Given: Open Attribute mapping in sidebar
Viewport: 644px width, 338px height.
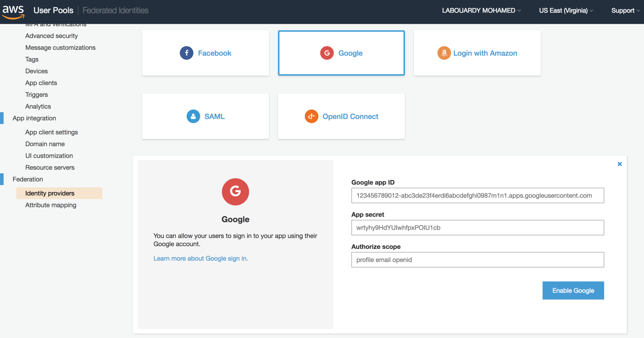Looking at the screenshot, I should pyautogui.click(x=51, y=205).
